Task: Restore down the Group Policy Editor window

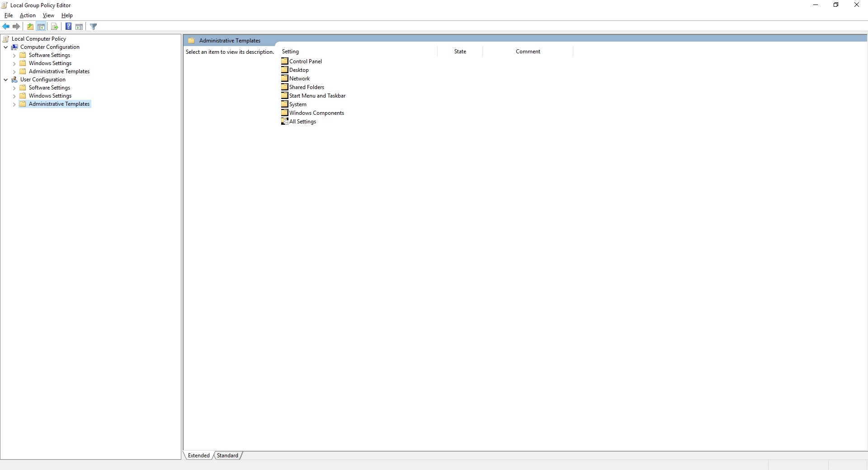Action: (x=836, y=5)
